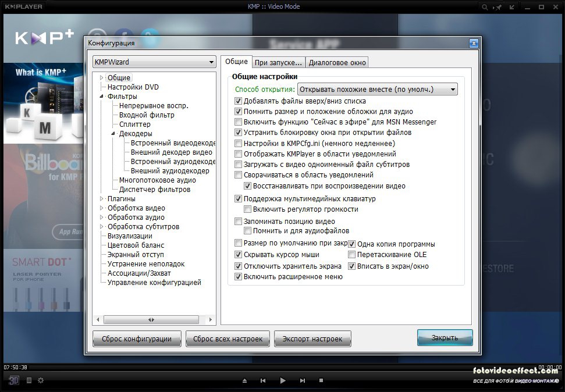
Task: Click the diagonal arrow compact-mode icon
Action: tap(512, 7)
